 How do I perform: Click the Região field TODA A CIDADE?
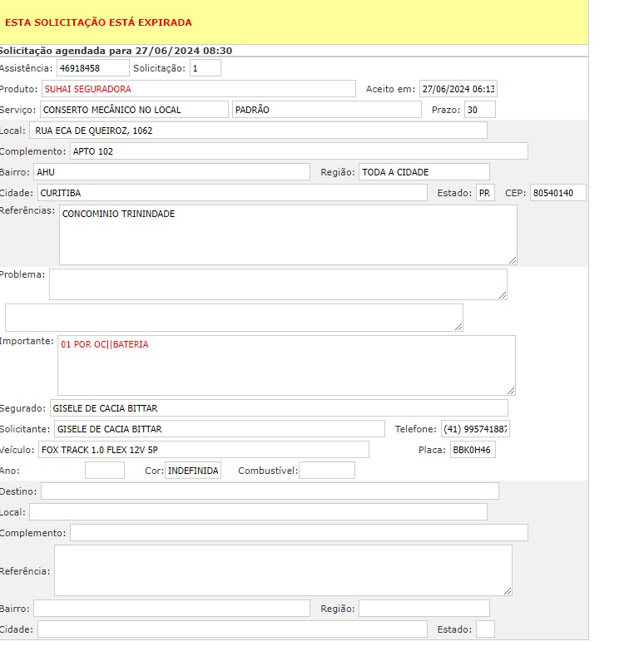coord(424,172)
